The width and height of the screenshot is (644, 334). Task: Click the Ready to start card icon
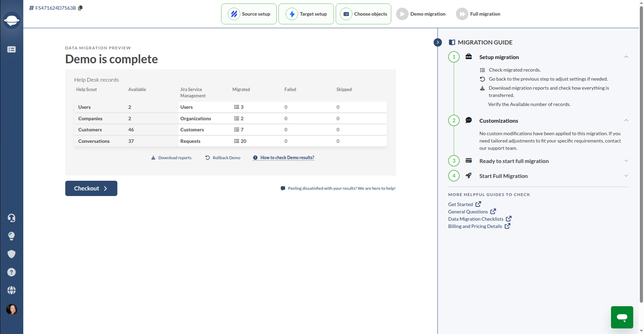coord(469,161)
